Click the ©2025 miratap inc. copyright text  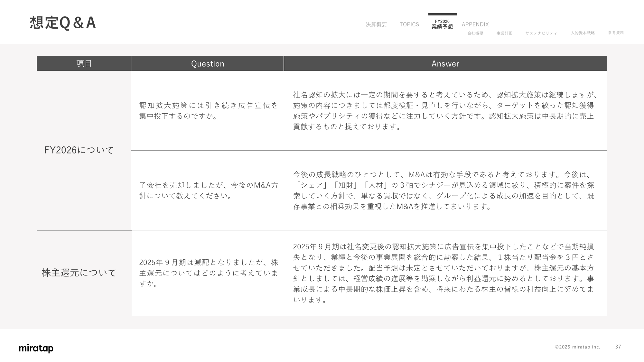coord(577,347)
